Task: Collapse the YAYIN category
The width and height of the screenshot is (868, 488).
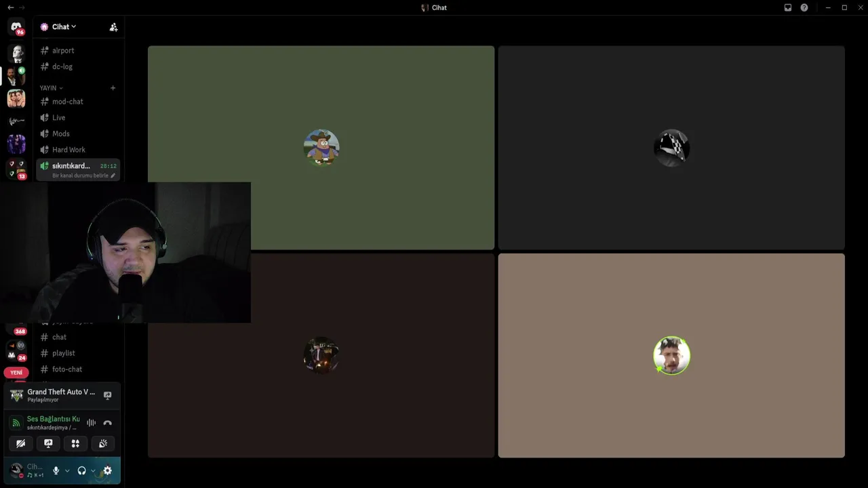Action: point(51,88)
